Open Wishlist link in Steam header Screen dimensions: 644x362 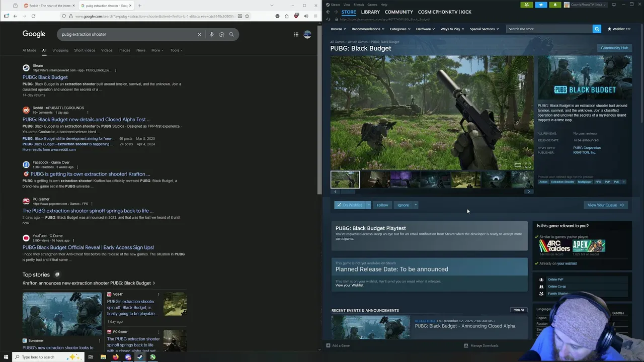619,29
